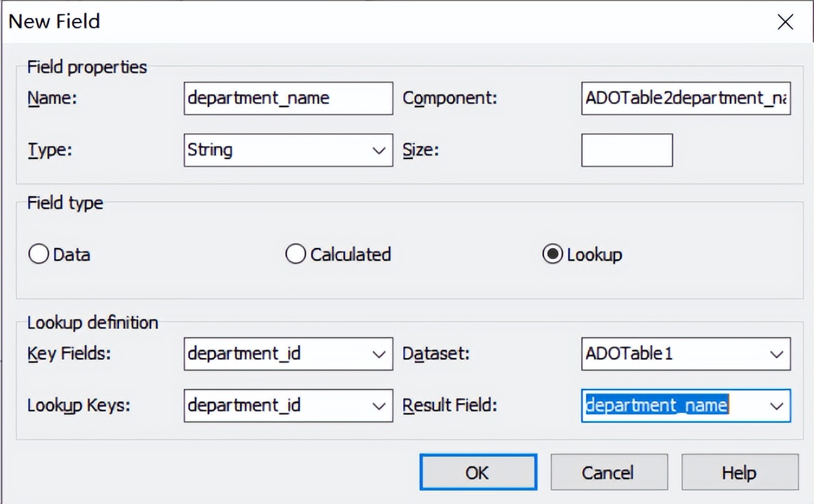814x504 pixels.
Task: Click the OK button
Action: click(x=477, y=472)
